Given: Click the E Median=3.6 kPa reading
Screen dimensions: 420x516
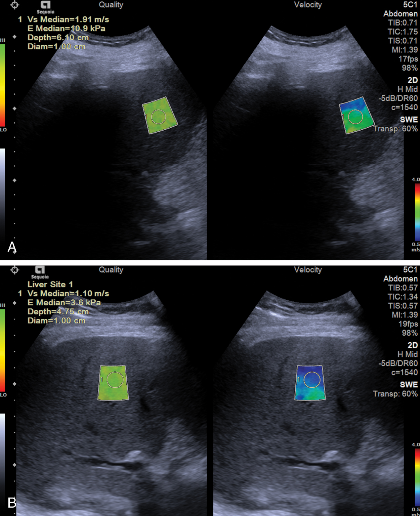Looking at the screenshot, I should [x=64, y=303].
